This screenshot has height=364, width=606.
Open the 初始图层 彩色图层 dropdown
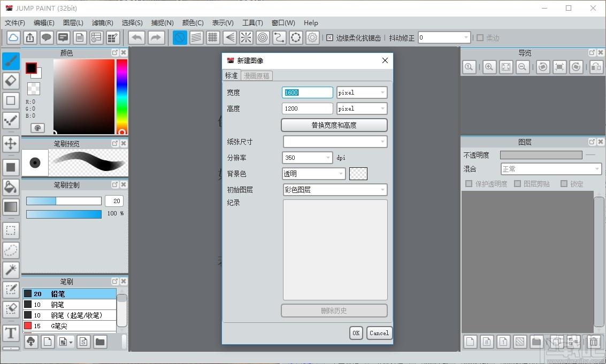click(335, 190)
